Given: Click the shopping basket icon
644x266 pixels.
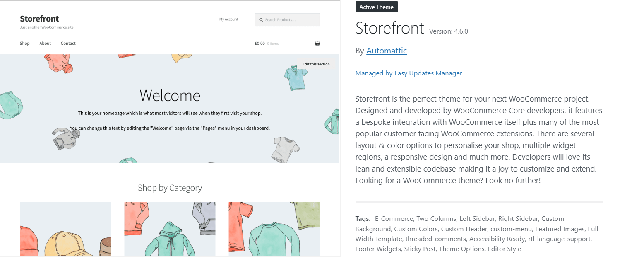Looking at the screenshot, I should 317,43.
